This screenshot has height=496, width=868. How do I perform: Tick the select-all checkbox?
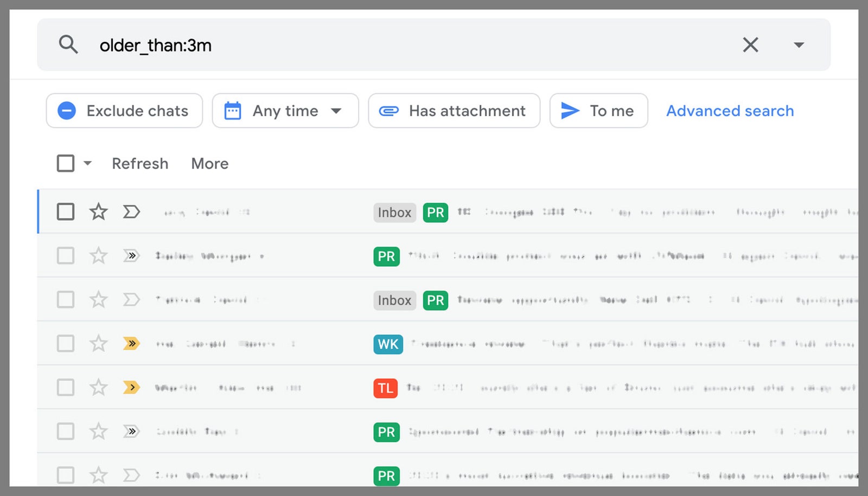pos(66,163)
